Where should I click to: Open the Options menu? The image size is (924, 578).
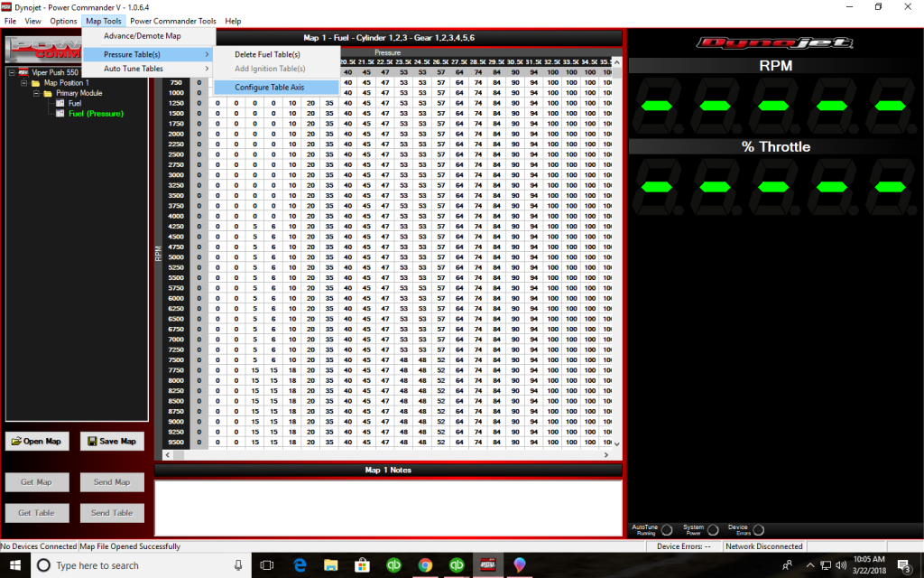tap(63, 21)
